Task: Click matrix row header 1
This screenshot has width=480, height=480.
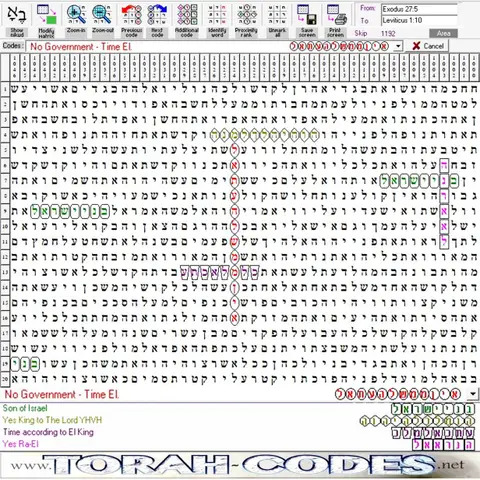Action: (x=5, y=89)
